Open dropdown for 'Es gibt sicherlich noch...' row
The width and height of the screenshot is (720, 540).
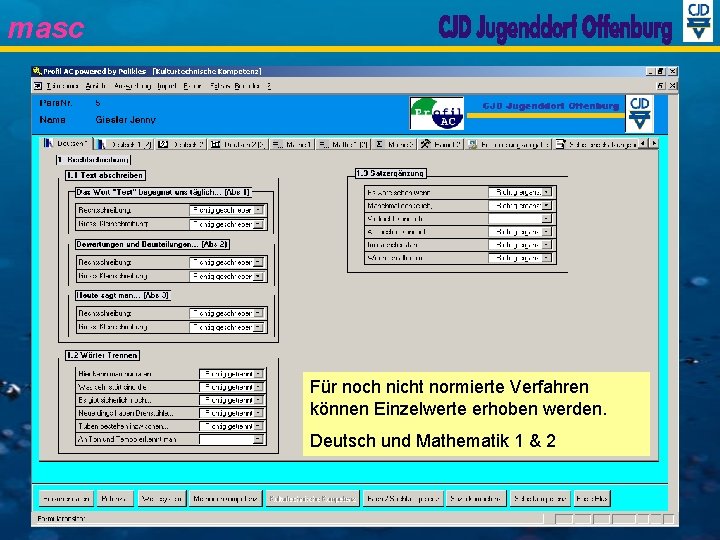tap(259, 400)
